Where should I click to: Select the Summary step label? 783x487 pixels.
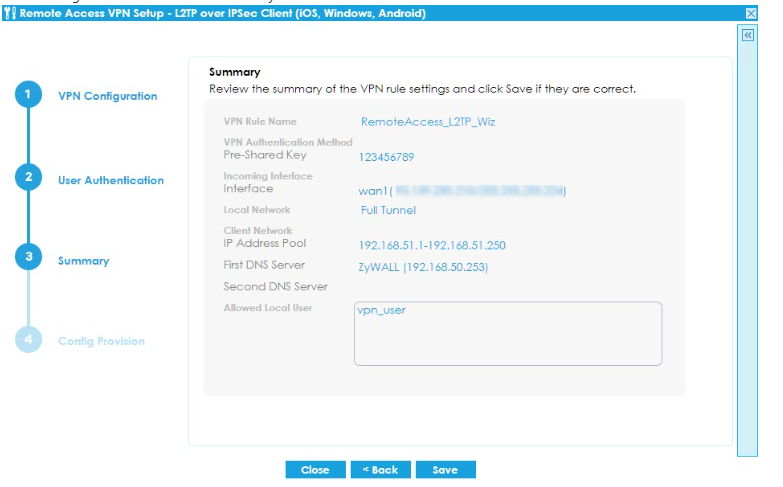tap(83, 261)
